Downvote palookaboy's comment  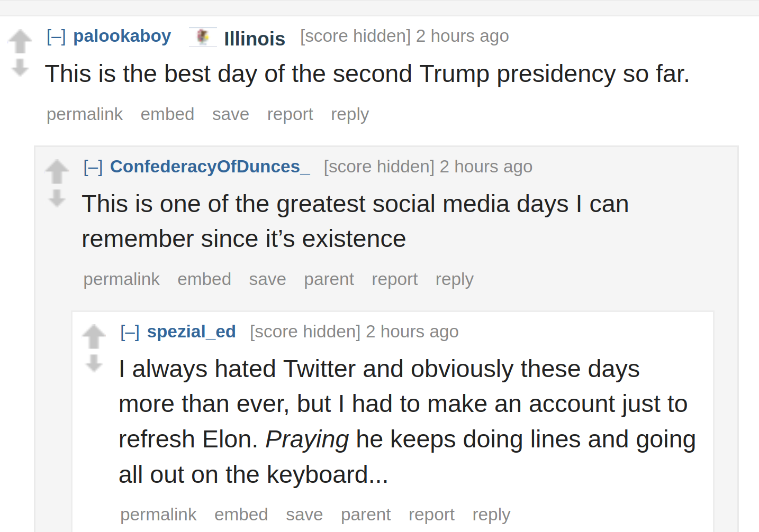click(x=20, y=67)
